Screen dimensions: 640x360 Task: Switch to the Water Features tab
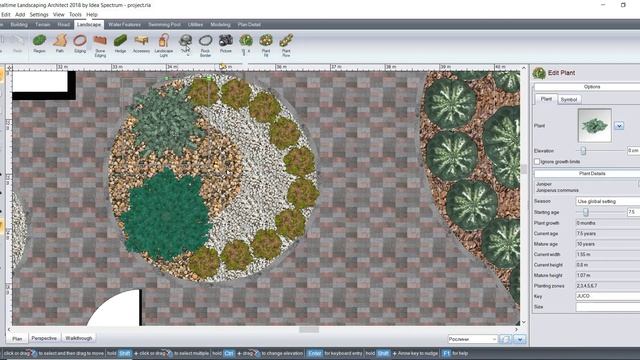(124, 24)
